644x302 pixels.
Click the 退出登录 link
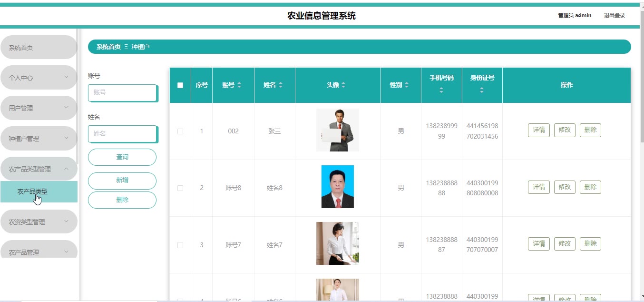(x=615, y=15)
